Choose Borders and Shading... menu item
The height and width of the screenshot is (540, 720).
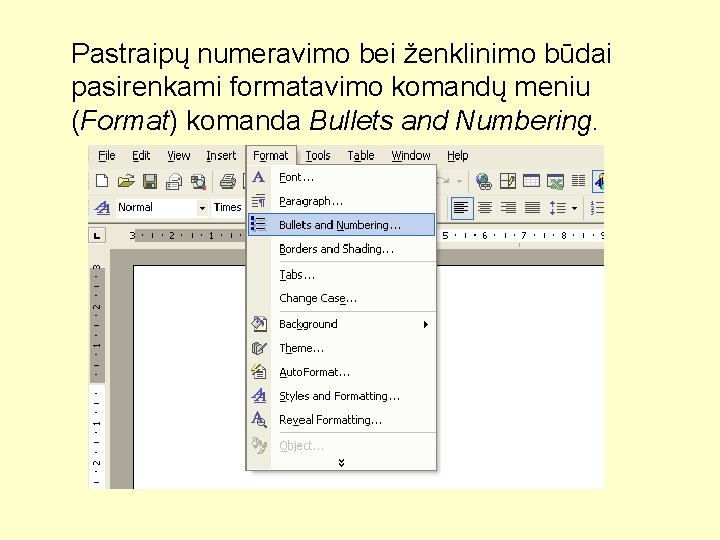tap(341, 249)
